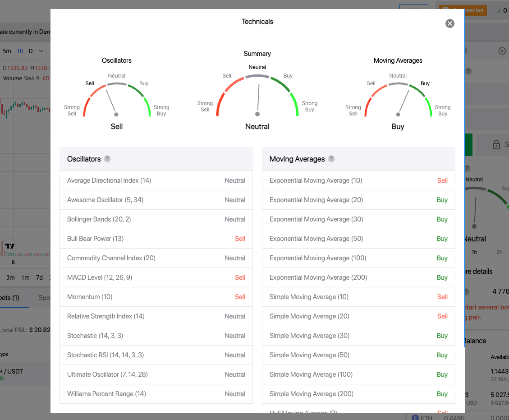Close the Technicals dialog

(449, 23)
